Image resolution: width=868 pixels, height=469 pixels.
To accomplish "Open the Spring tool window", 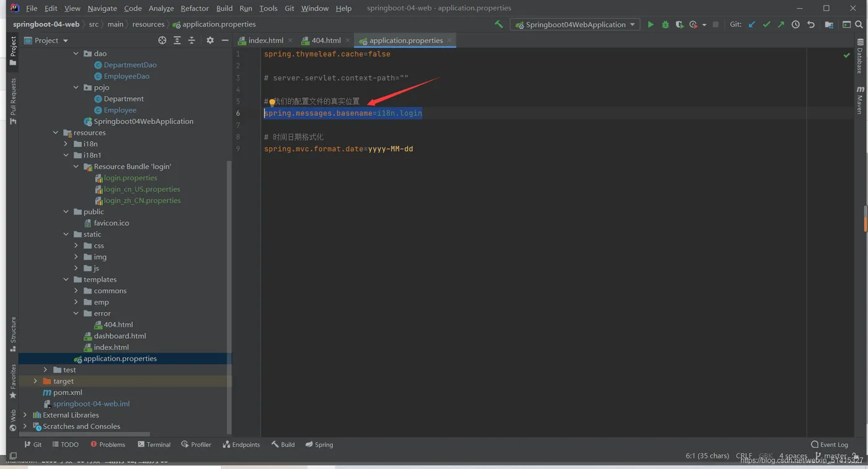I will [319, 444].
